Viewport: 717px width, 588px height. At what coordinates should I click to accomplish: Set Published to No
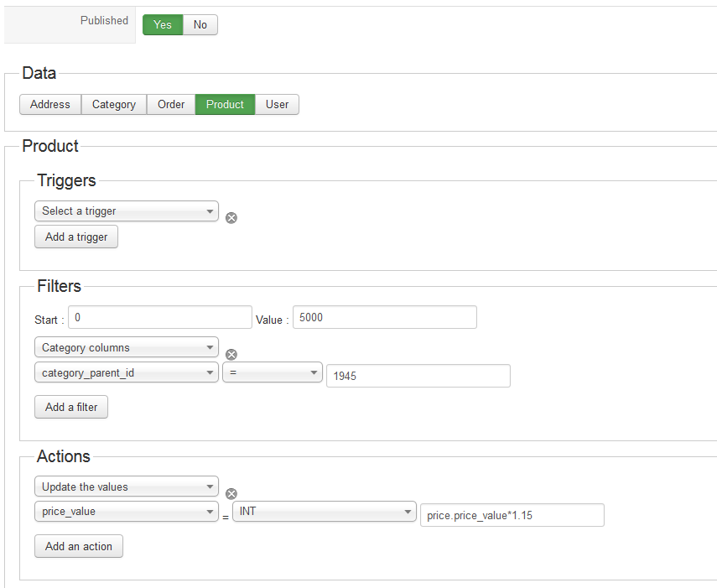tap(200, 25)
